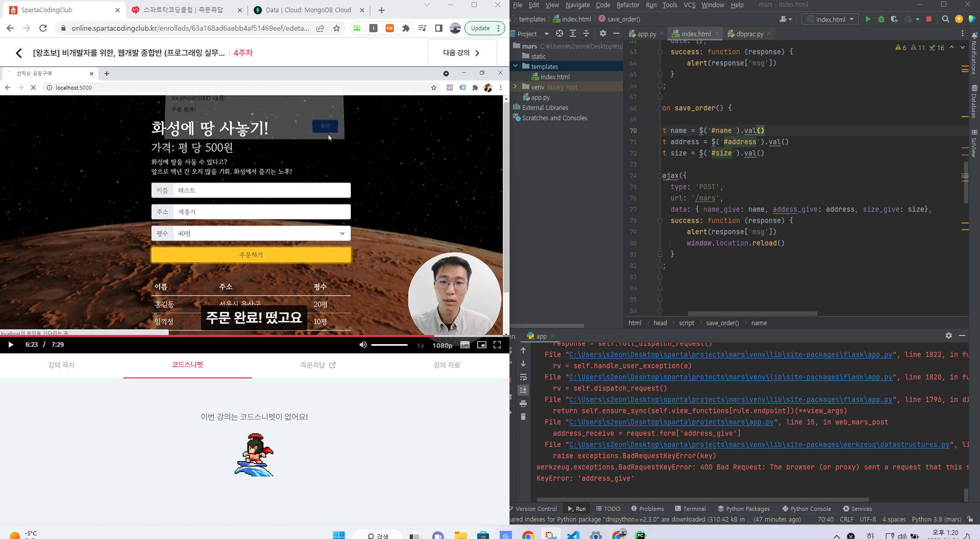980x539 pixels.
Task: Collapse all in the Project panel
Action: (586, 34)
